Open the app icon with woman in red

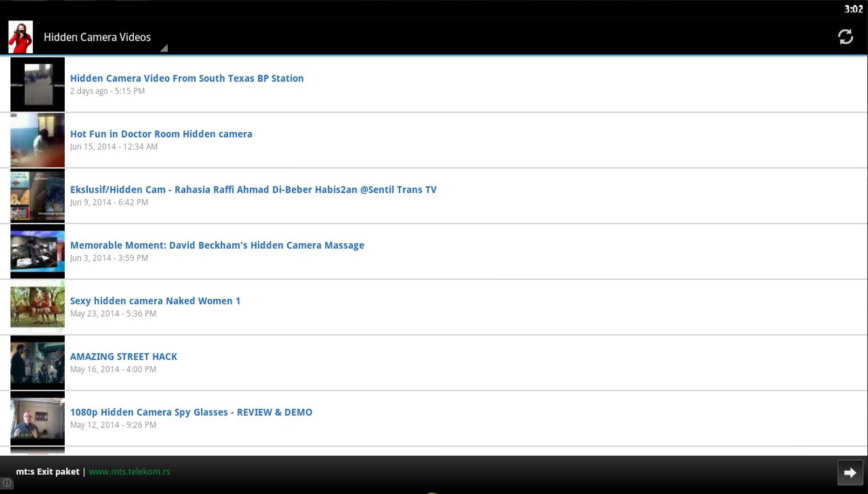point(20,37)
